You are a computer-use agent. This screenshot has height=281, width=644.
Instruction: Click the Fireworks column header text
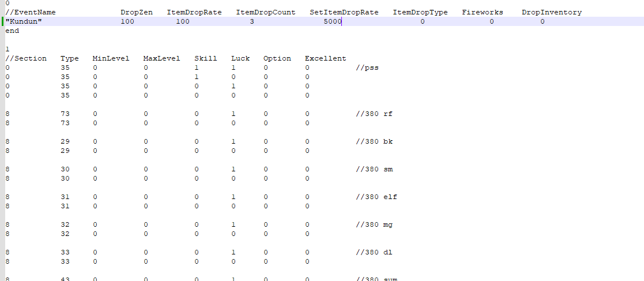483,12
